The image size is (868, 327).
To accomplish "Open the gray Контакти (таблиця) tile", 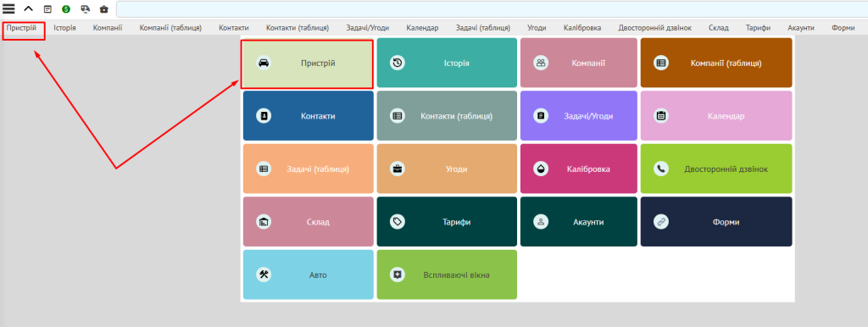I will (447, 116).
